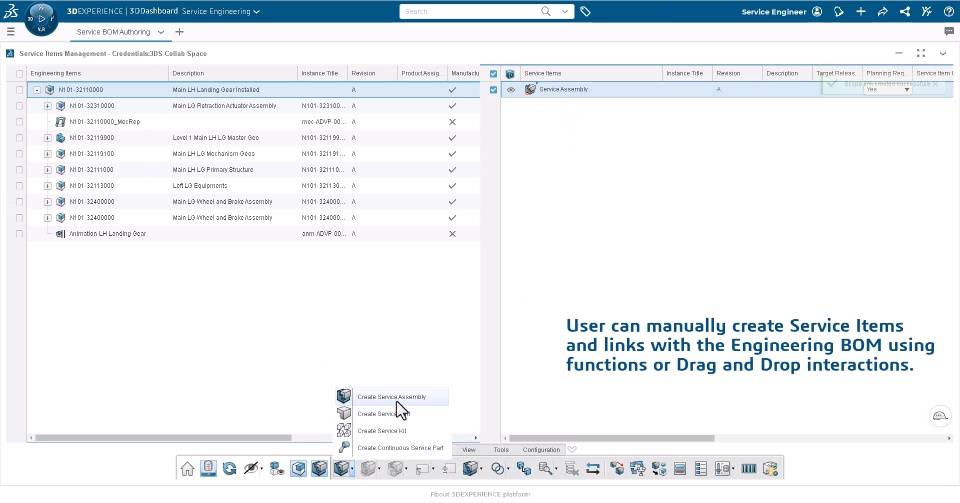Image resolution: width=960 pixels, height=503 pixels.
Task: Click the plus Add icon in the top bar
Action: point(861,11)
